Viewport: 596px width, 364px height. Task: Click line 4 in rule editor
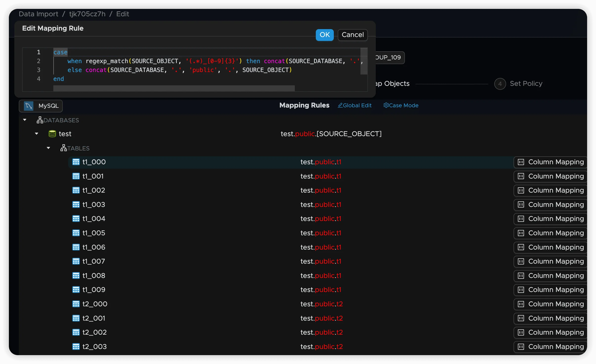(59, 79)
